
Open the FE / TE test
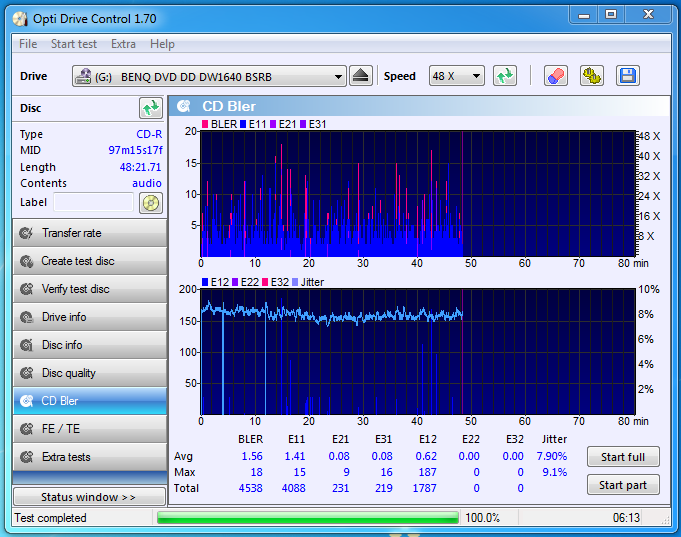[90, 429]
